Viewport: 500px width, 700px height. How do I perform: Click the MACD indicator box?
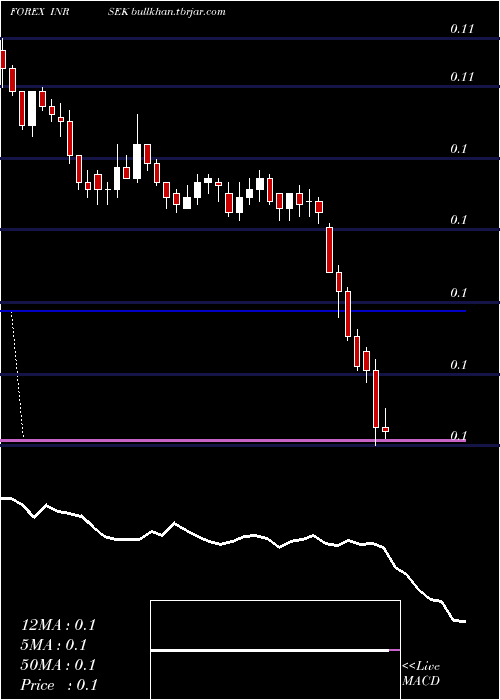275,650
